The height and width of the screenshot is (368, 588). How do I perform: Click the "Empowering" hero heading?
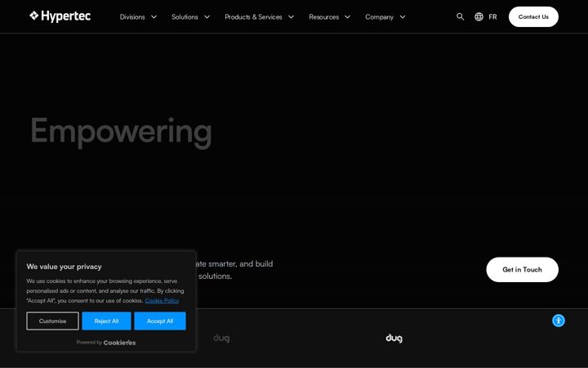tap(121, 132)
